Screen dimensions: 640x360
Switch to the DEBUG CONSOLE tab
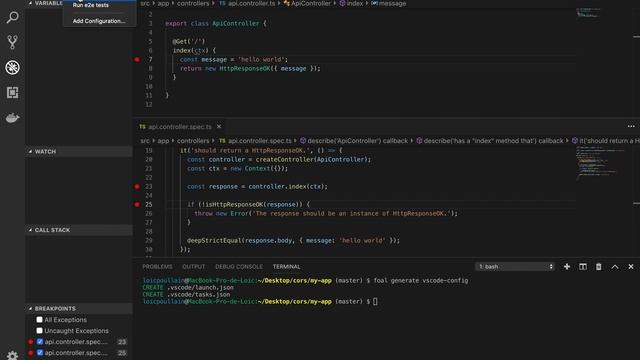pos(239,267)
